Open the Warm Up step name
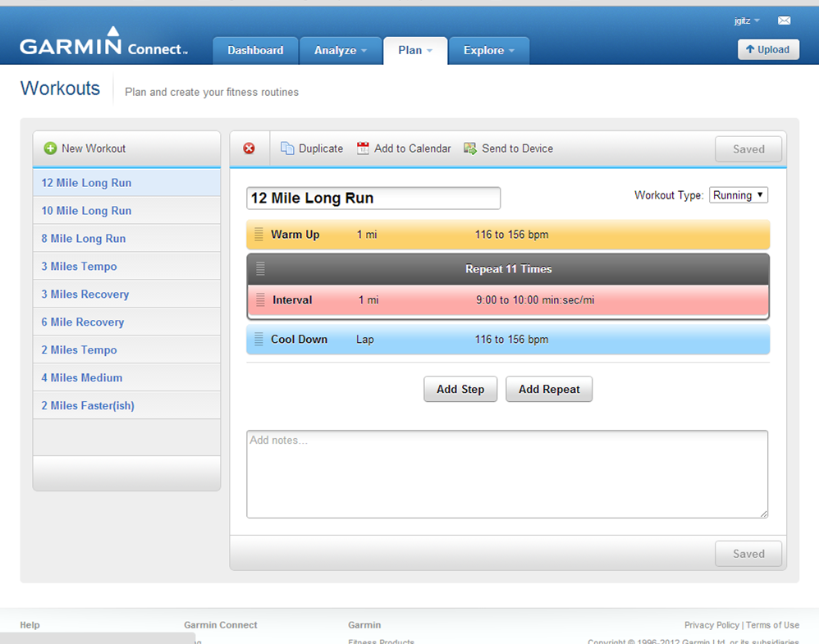This screenshot has width=819, height=644. point(295,235)
